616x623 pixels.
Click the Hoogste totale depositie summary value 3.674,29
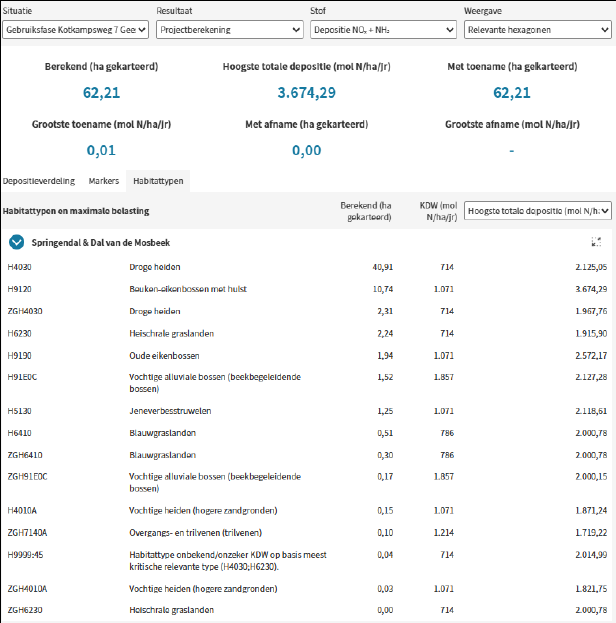306,93
